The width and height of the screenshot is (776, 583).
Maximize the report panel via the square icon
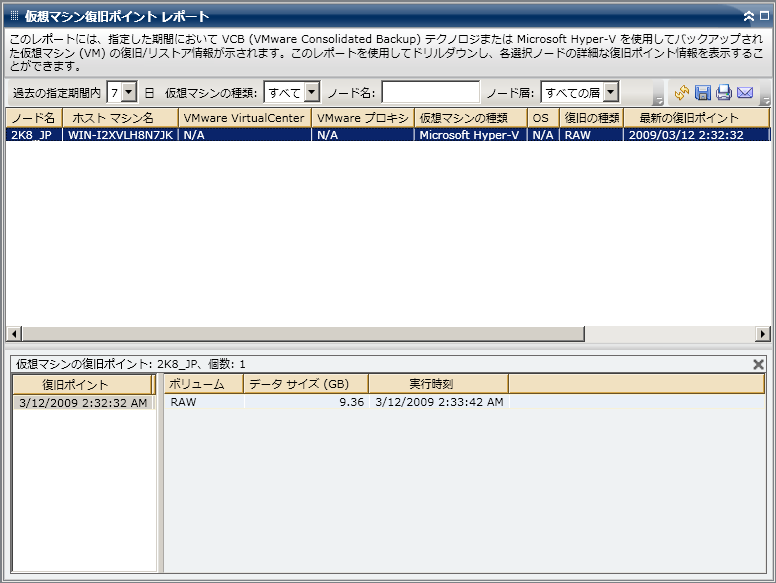tap(764, 16)
